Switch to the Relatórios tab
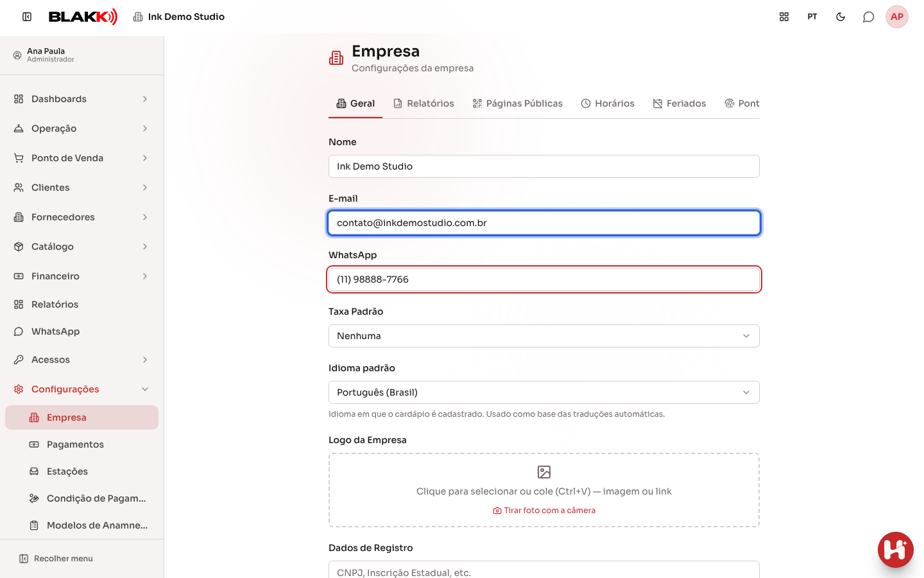 (424, 103)
